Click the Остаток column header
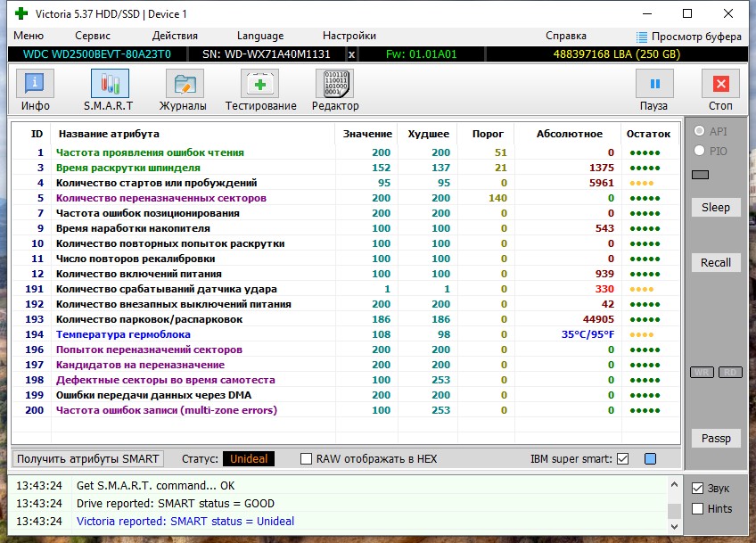The width and height of the screenshot is (756, 543). [x=648, y=134]
